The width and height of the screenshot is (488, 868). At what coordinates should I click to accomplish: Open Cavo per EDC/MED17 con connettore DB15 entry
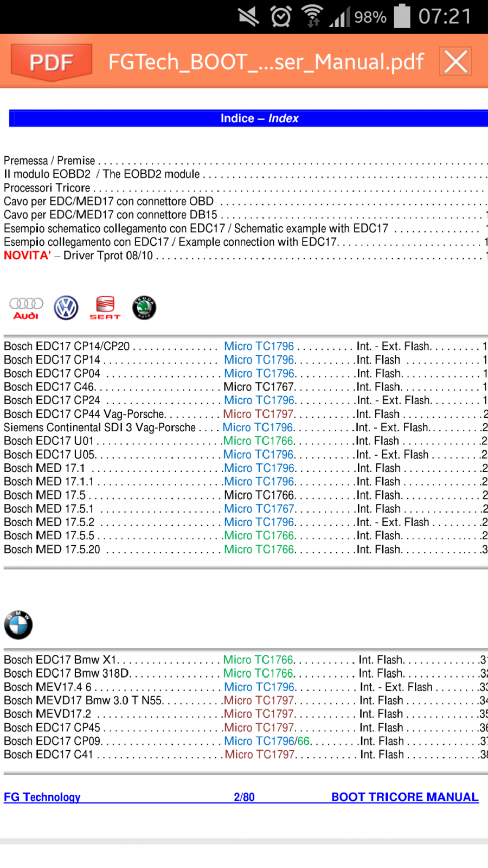point(246,215)
